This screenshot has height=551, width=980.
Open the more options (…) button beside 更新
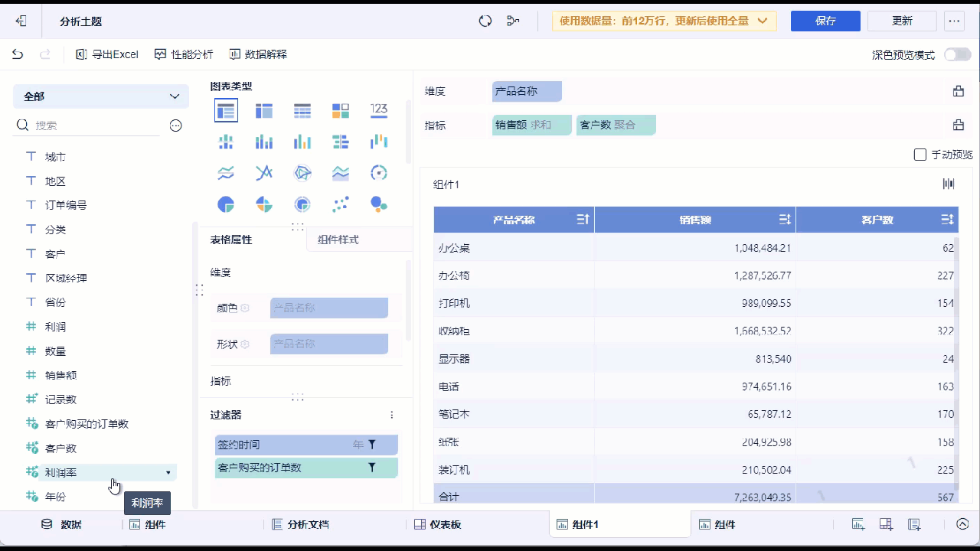pos(954,21)
